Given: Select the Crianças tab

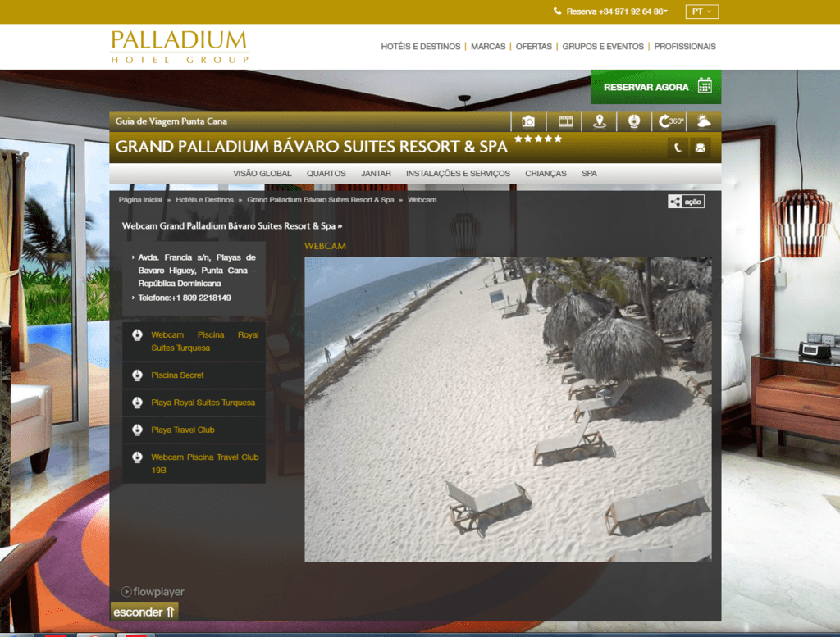Looking at the screenshot, I should coord(546,174).
